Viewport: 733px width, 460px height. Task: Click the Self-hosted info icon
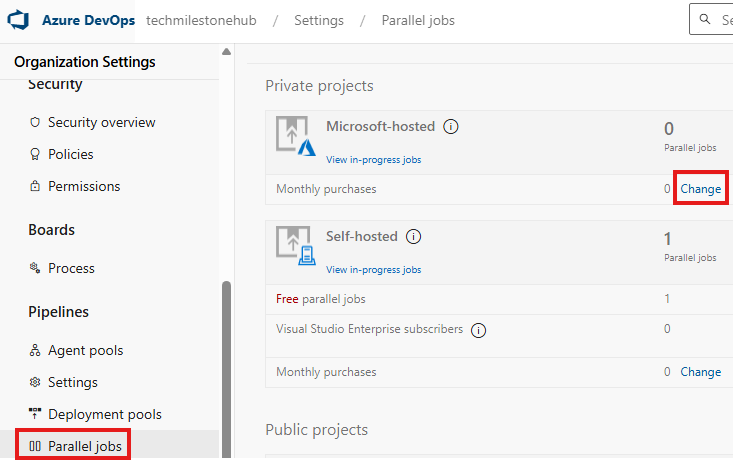(414, 237)
